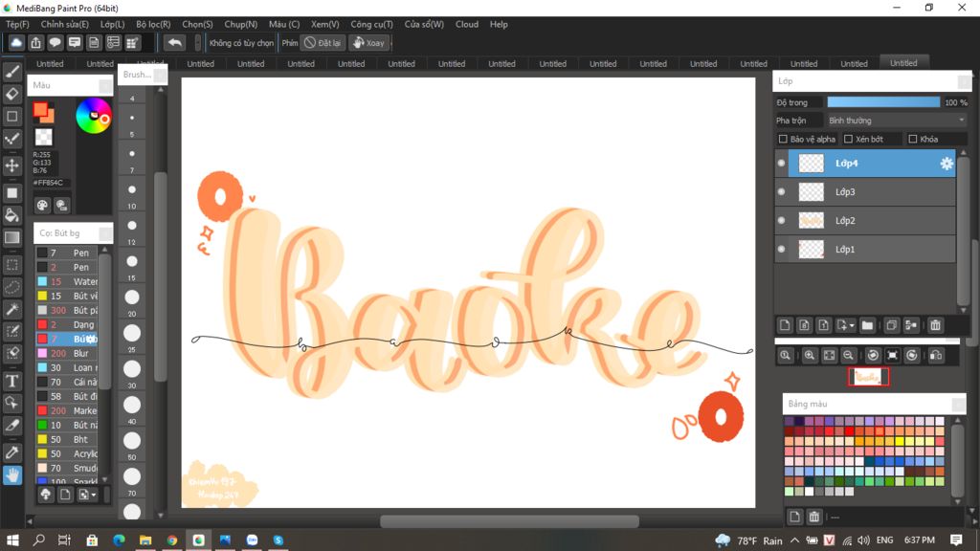Select the Eyedropper tool
The width and height of the screenshot is (980, 551).
tap(11, 452)
